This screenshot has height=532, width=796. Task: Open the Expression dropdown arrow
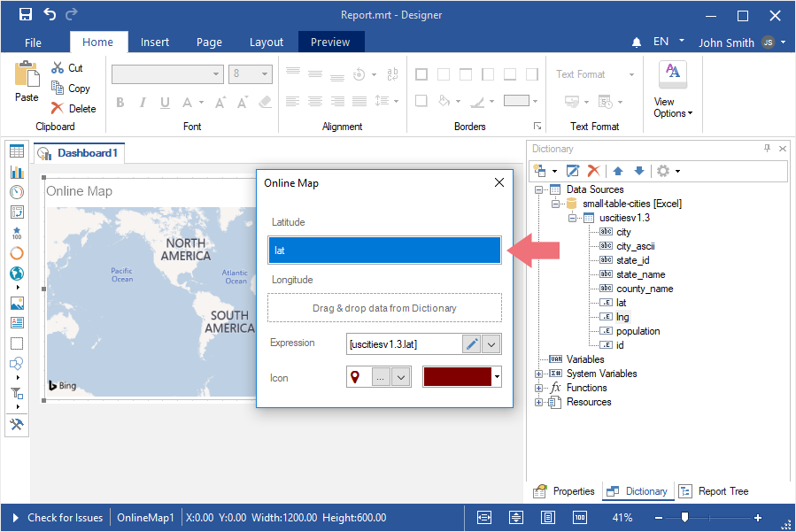(491, 343)
